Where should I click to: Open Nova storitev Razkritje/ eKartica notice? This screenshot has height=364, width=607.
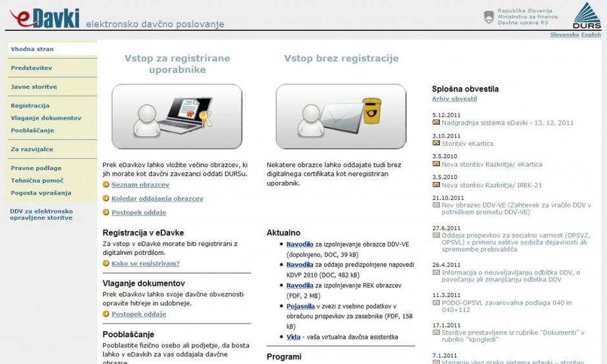[x=492, y=165]
